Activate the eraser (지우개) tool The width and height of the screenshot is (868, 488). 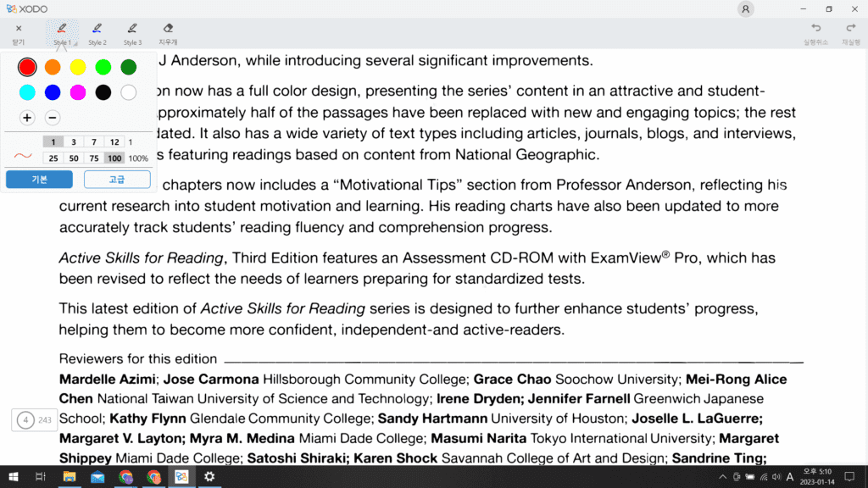[168, 33]
